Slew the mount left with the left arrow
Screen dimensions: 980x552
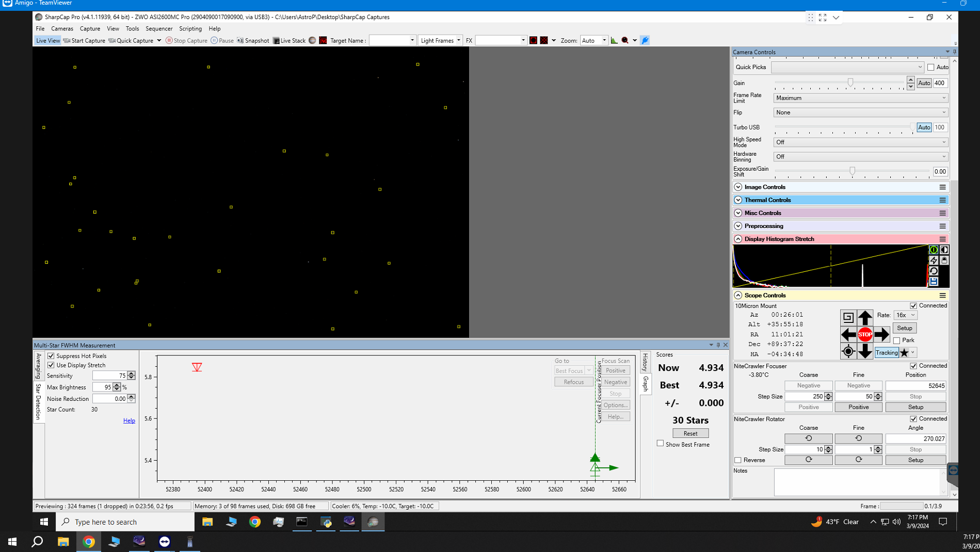pos(848,334)
